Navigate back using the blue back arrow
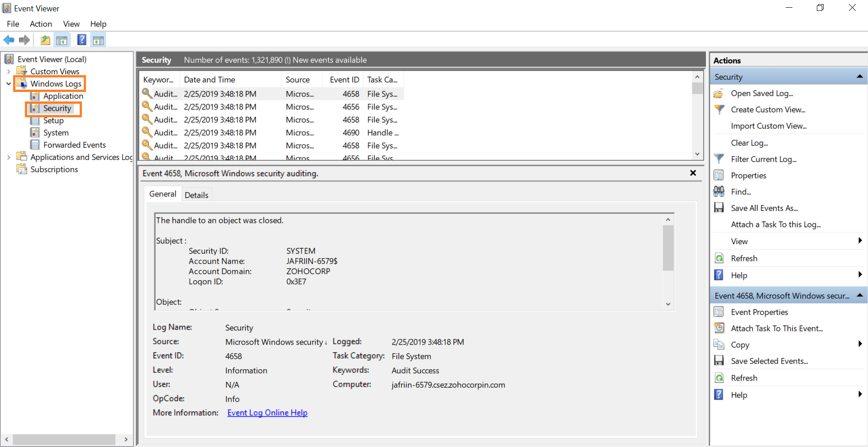This screenshot has height=447, width=868. (9, 40)
